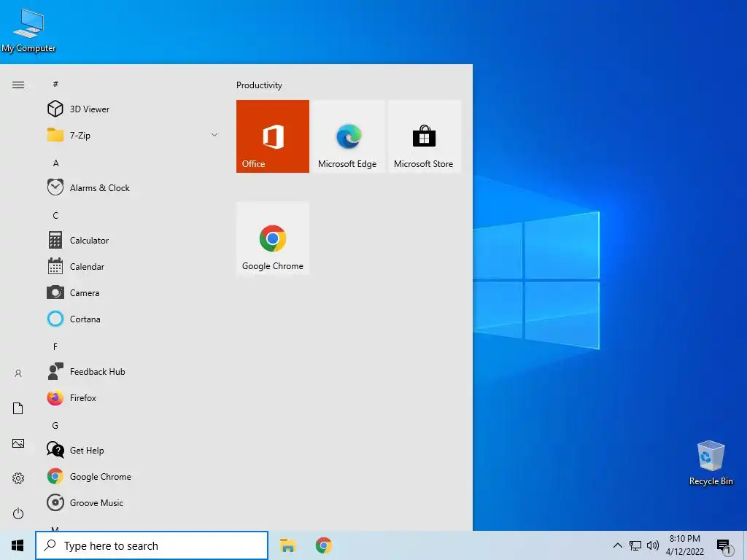Open the Action Center notifications icon

tap(724, 546)
